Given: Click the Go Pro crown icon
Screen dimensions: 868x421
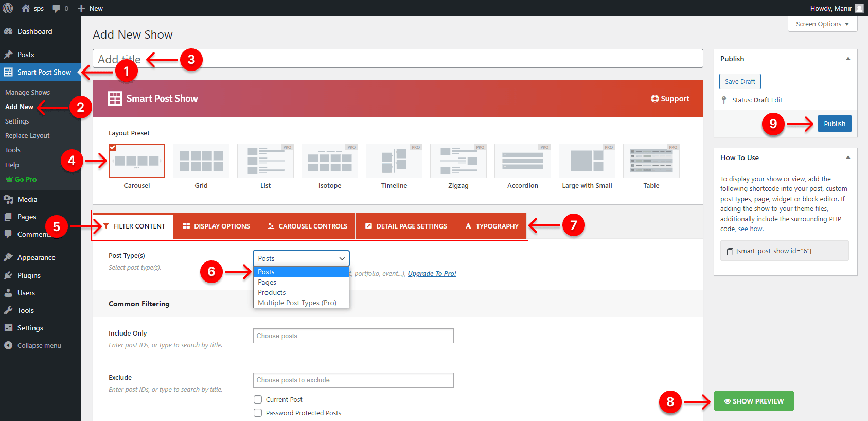Looking at the screenshot, I should 9,179.
